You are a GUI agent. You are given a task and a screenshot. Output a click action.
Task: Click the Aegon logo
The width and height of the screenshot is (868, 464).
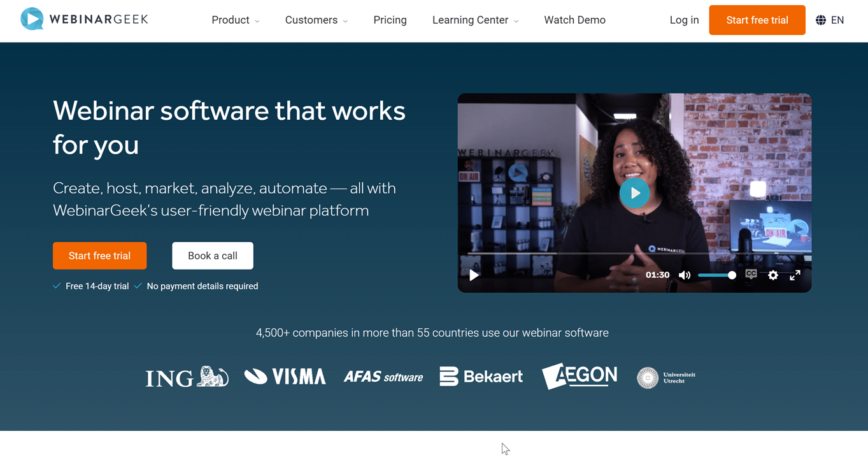click(x=580, y=376)
